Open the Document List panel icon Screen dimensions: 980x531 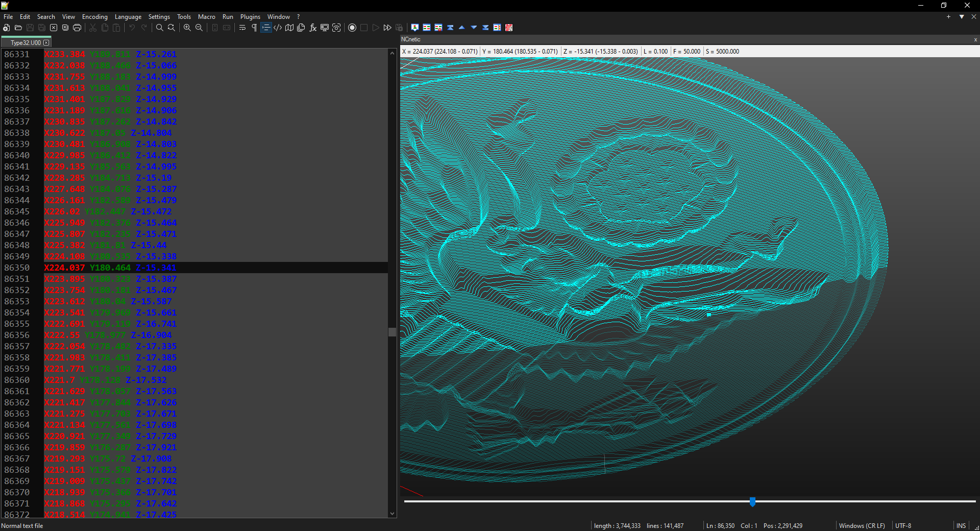pyautogui.click(x=301, y=28)
